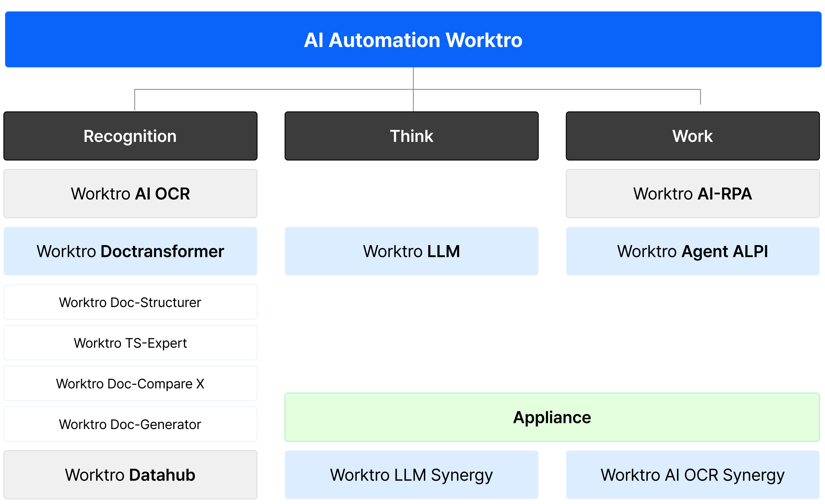Open Worktro Datahub
The width and height of the screenshot is (825, 504).
pos(130,475)
